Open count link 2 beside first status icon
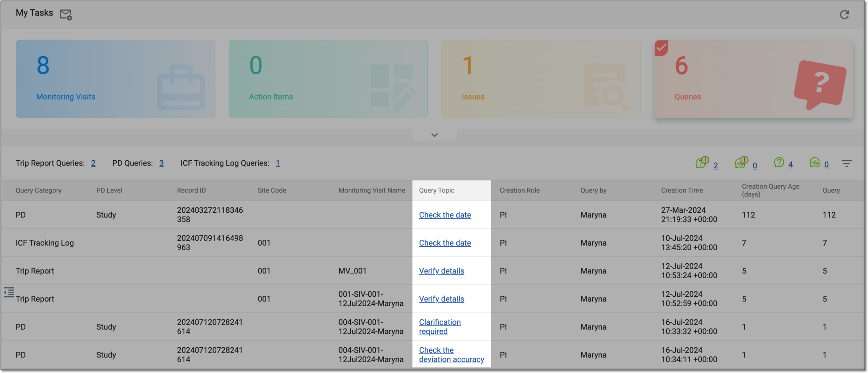868x373 pixels. [x=716, y=166]
